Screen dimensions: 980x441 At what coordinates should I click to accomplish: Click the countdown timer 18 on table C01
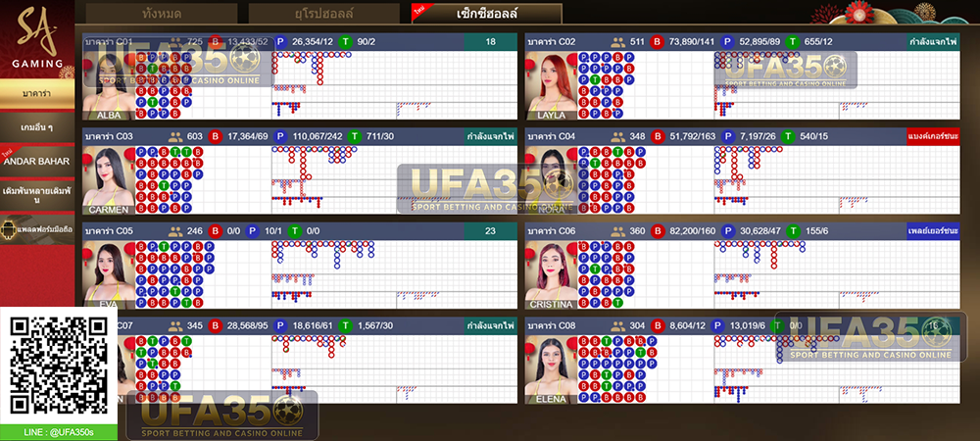coord(491,42)
